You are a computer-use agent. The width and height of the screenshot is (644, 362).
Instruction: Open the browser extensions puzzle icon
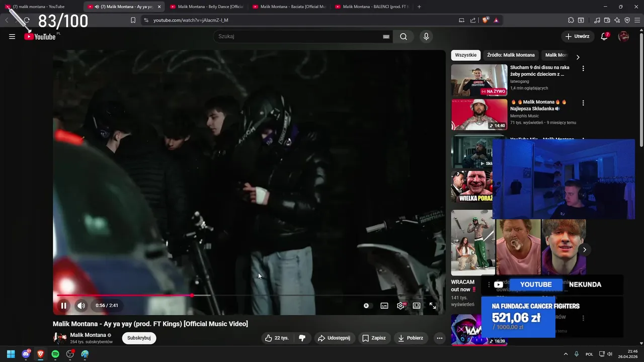coord(571,20)
